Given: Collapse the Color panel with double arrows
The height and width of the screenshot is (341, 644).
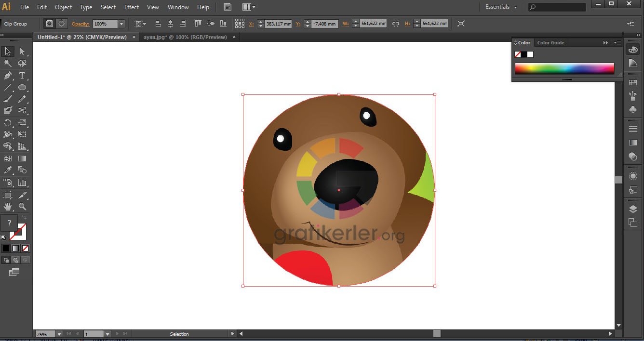Looking at the screenshot, I should click(x=605, y=43).
